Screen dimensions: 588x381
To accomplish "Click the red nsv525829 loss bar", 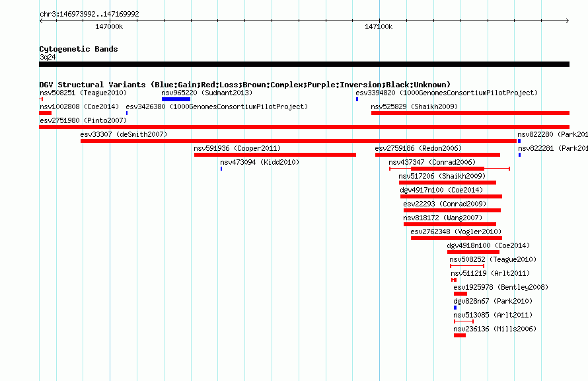I will pos(470,113).
